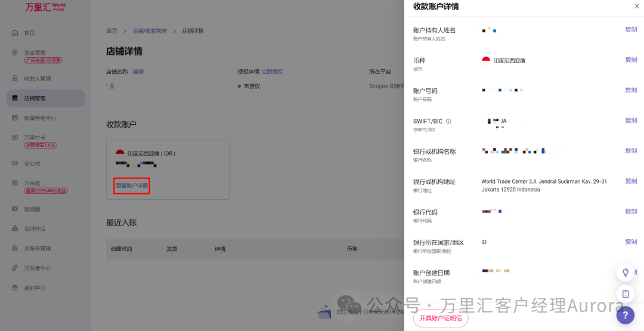Click the 详情 column header
This screenshot has height=331, width=644.
219,249
